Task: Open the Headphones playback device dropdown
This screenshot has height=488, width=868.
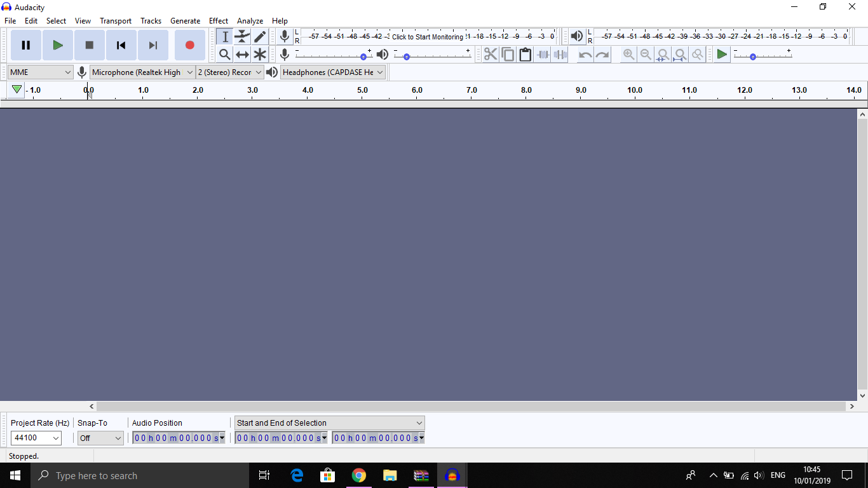Action: click(333, 72)
